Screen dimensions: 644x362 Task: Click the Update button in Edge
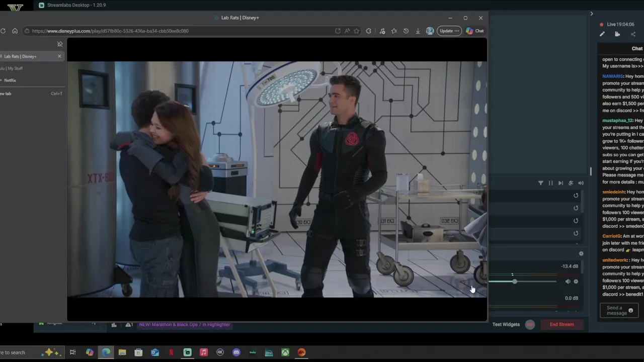(449, 31)
